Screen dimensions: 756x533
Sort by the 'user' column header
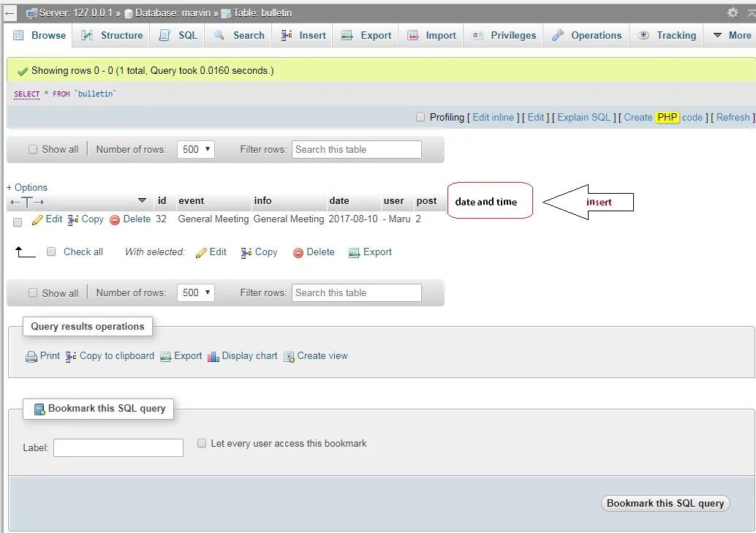coord(393,200)
